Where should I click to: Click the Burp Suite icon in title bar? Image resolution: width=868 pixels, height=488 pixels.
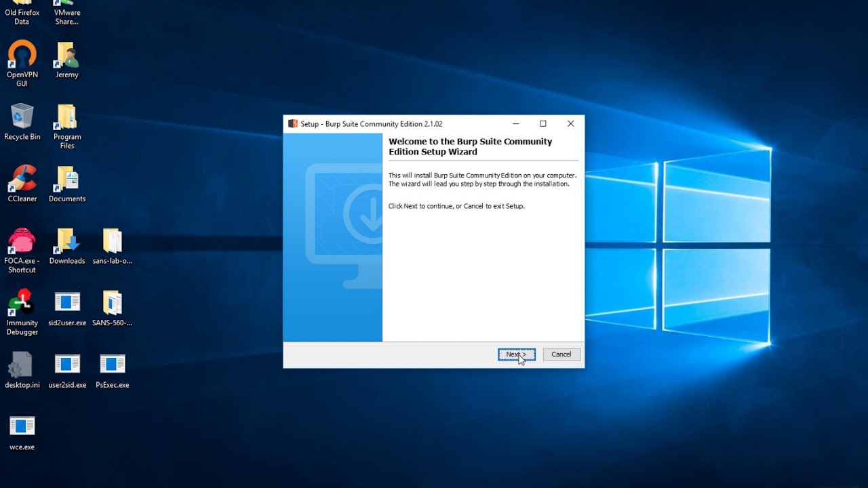pos(293,124)
